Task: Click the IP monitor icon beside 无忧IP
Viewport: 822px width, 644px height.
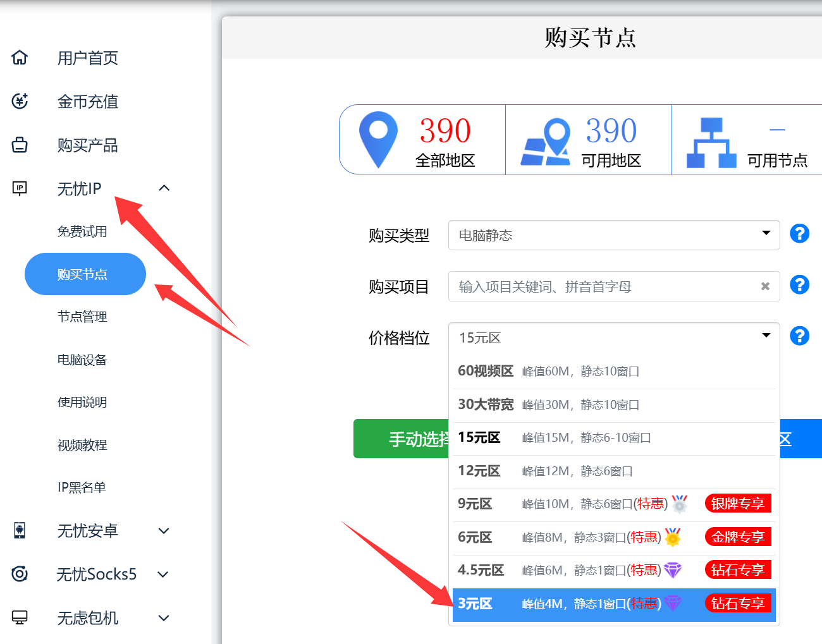Action: click(x=20, y=188)
